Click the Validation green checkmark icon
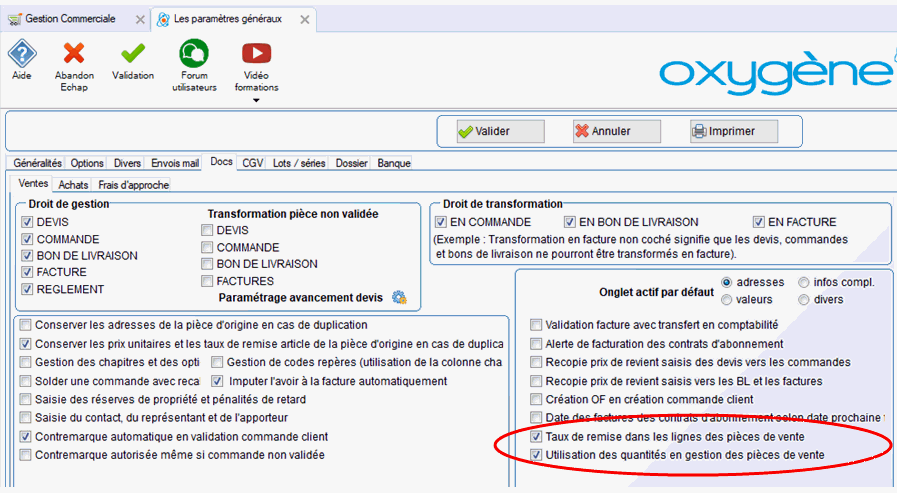The height and width of the screenshot is (493, 897). pyautogui.click(x=133, y=53)
